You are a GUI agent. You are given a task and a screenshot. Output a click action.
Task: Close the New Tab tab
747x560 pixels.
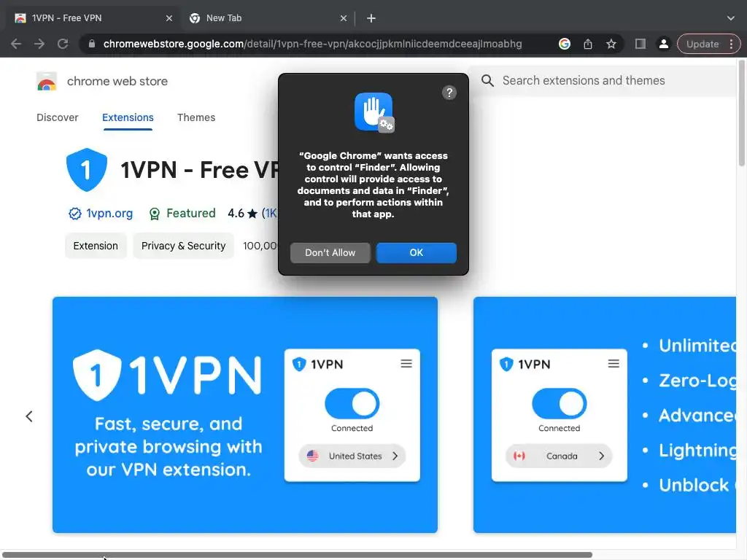(x=344, y=18)
